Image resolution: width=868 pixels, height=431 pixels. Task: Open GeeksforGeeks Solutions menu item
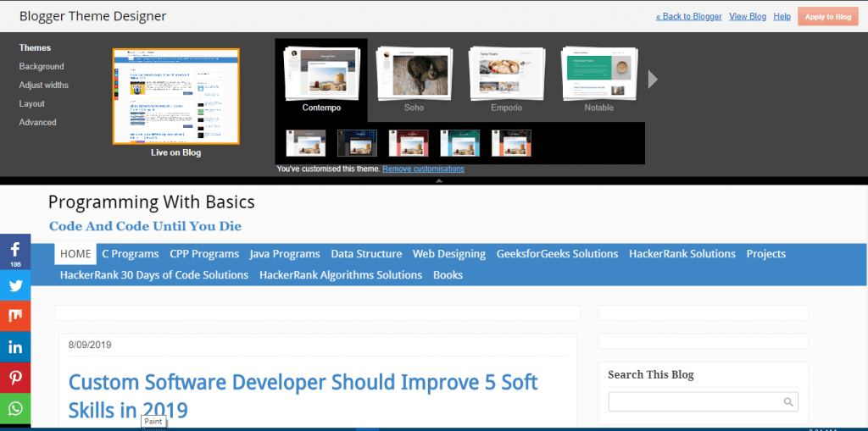[558, 254]
